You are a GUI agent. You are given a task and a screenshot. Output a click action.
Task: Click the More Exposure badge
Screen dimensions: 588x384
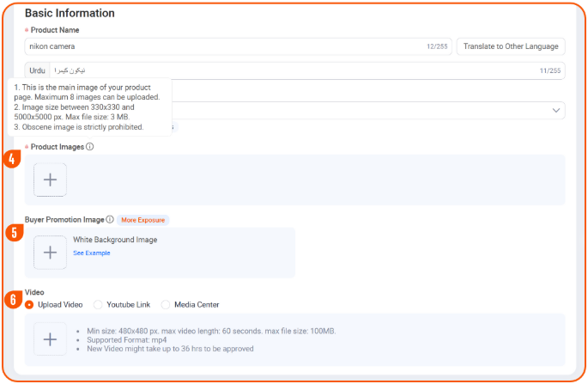click(142, 220)
